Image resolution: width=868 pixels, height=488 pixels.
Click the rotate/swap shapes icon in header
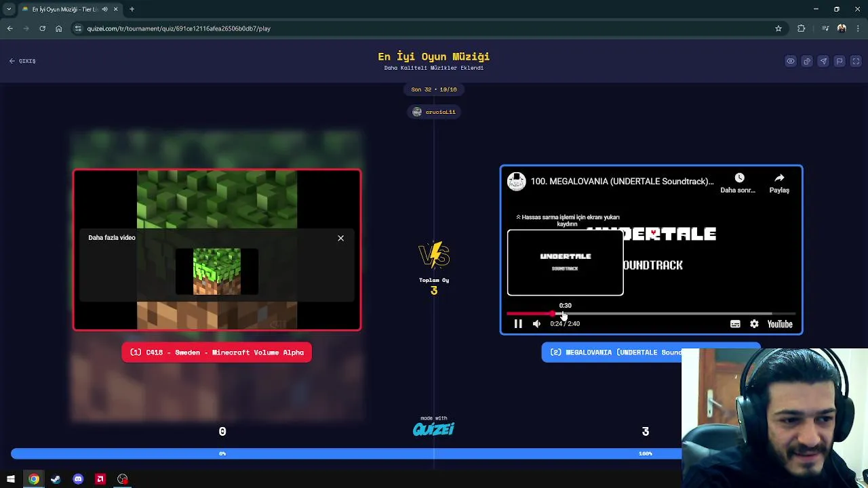click(x=807, y=61)
